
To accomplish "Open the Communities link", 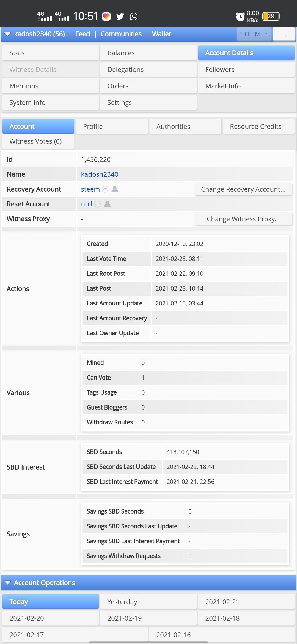I will coord(121,34).
